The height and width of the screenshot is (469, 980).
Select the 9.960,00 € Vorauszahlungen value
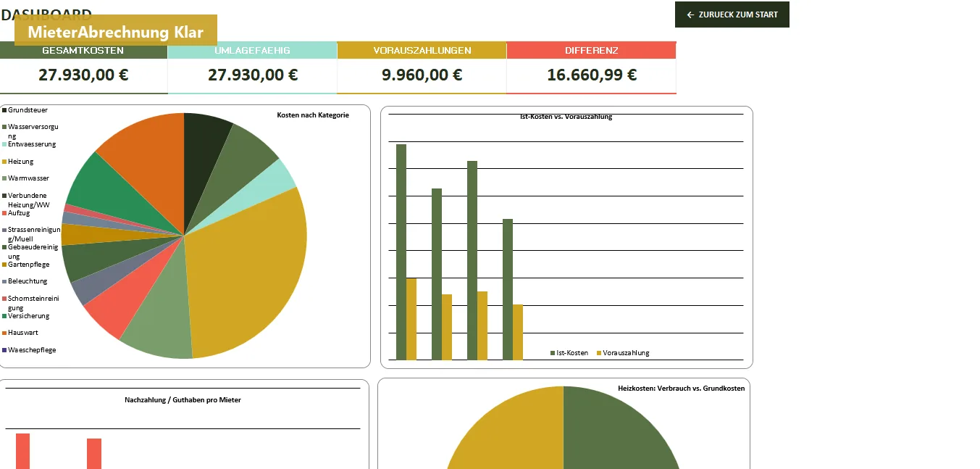[x=422, y=75]
